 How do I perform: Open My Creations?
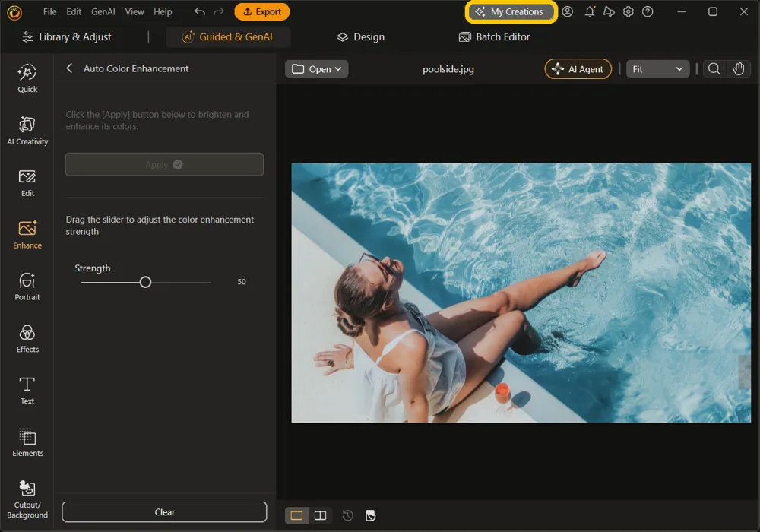click(511, 12)
